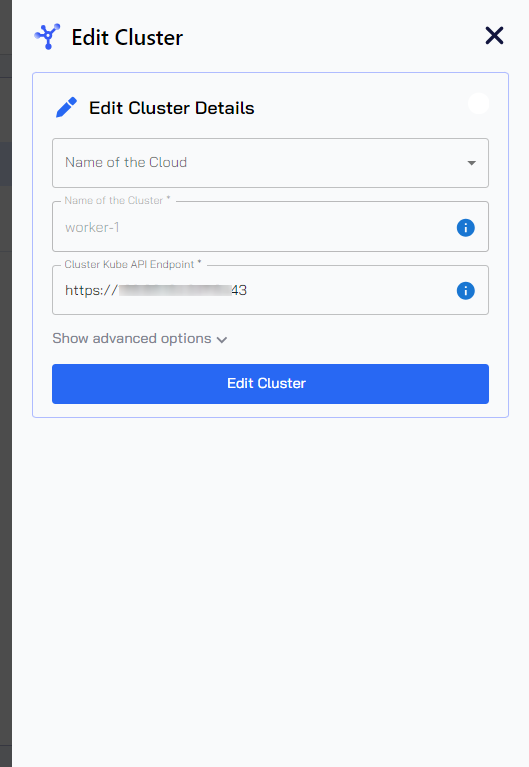Focus the Cluster Kube API Endpoint field
Image resolution: width=529 pixels, height=767 pixels.
coord(270,290)
